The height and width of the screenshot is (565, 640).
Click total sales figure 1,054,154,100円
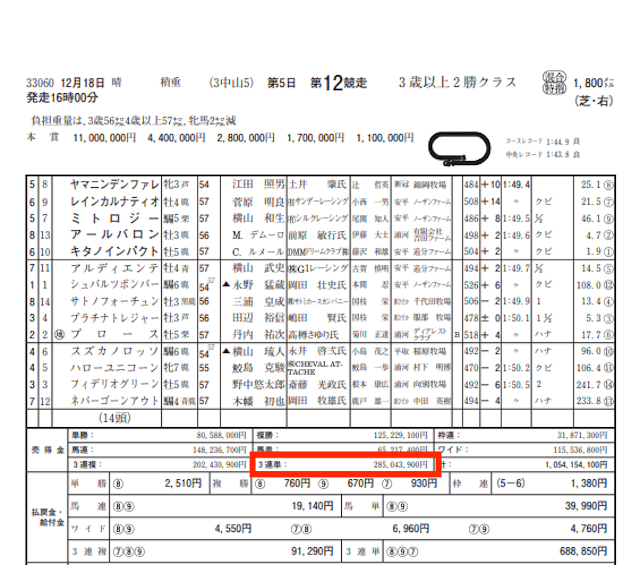576,465
